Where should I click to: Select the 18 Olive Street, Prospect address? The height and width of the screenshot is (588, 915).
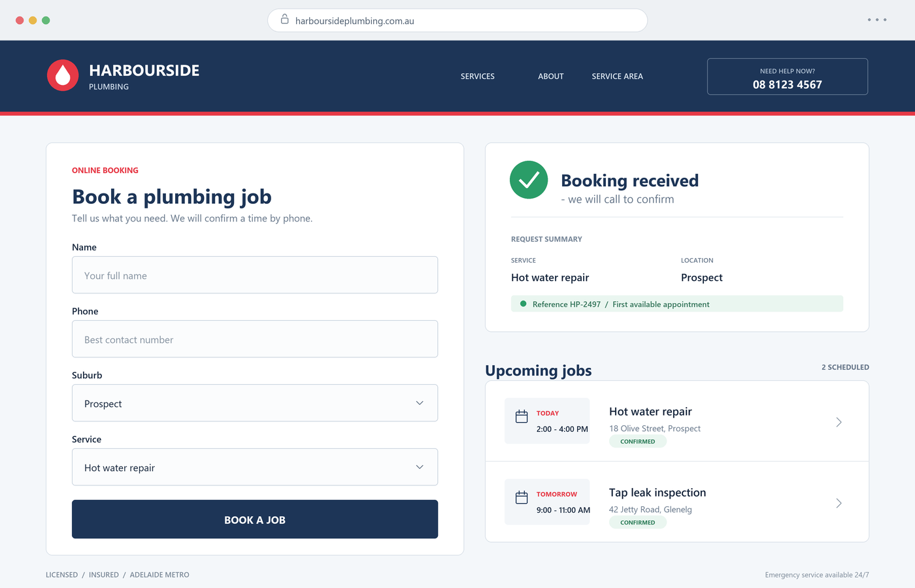655,429
